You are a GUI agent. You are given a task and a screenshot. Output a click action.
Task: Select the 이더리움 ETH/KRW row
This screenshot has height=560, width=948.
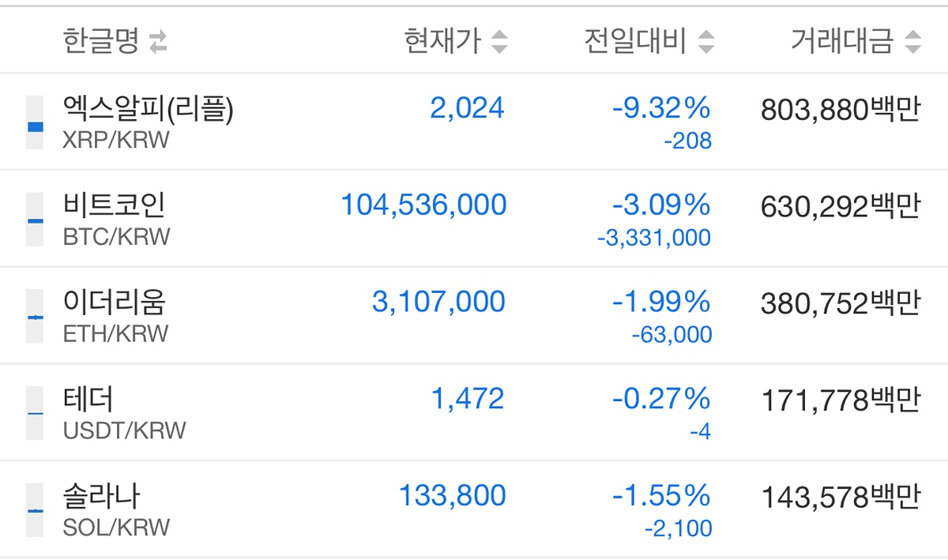coord(474,316)
